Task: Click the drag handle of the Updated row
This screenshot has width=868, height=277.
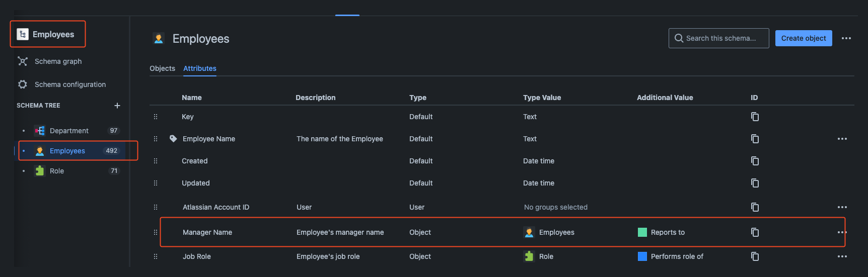Action: click(x=156, y=183)
